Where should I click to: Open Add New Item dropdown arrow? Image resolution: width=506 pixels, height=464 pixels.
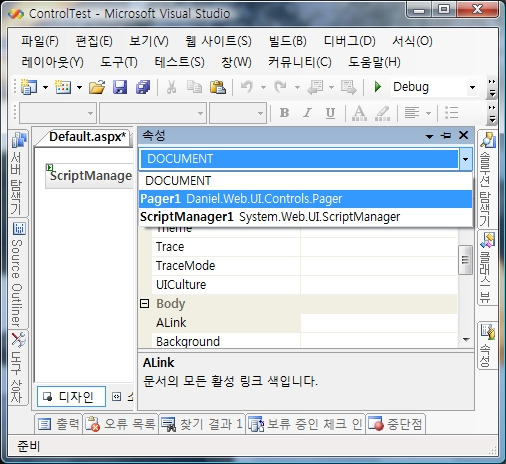pyautogui.click(x=79, y=88)
